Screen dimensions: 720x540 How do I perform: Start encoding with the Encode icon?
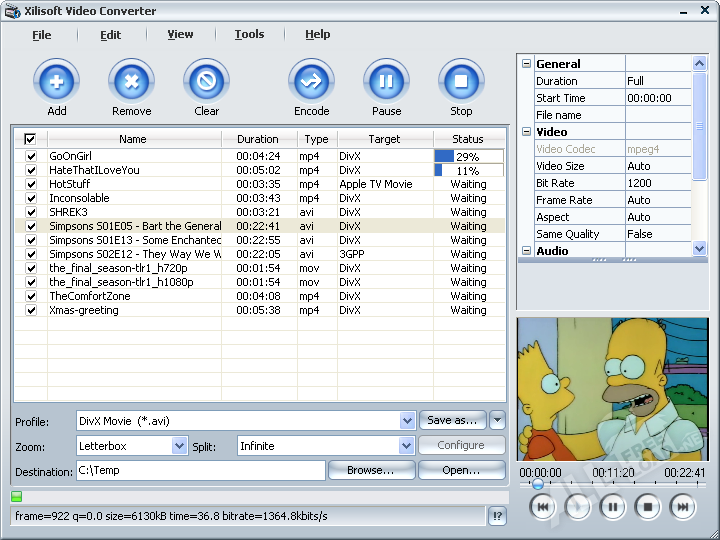(311, 81)
